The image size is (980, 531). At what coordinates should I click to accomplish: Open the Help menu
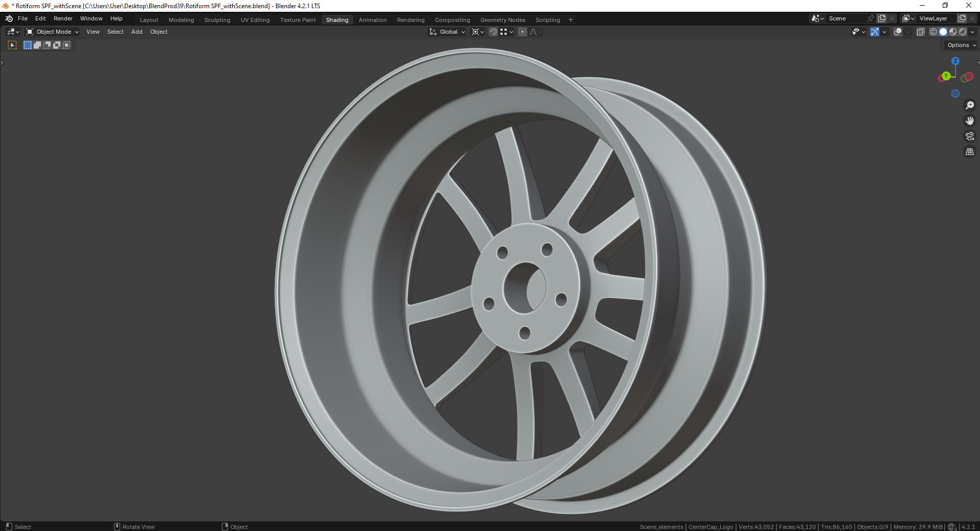coord(117,18)
